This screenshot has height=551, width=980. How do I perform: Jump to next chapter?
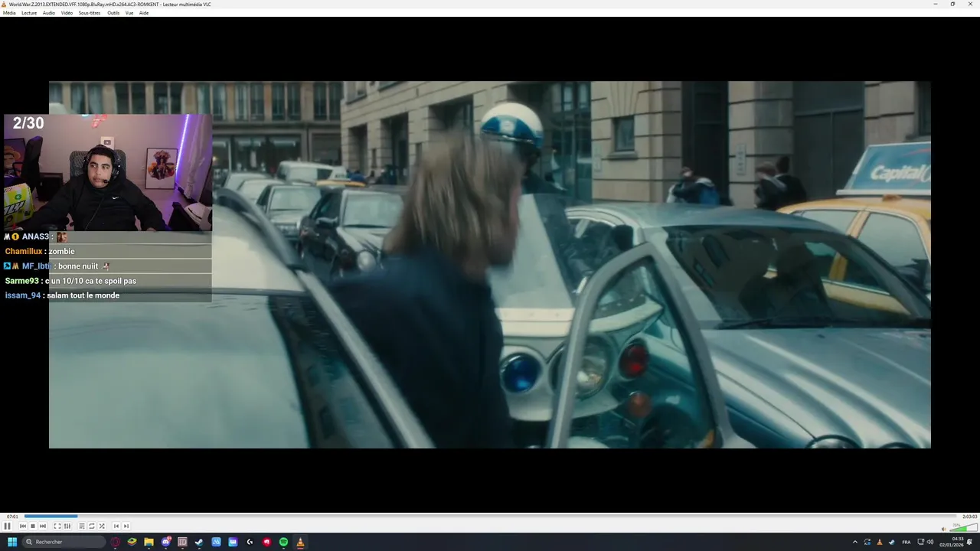pos(126,526)
